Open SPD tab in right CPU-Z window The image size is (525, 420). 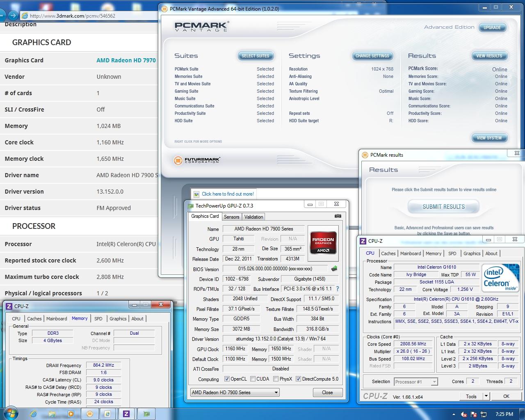pos(452,253)
